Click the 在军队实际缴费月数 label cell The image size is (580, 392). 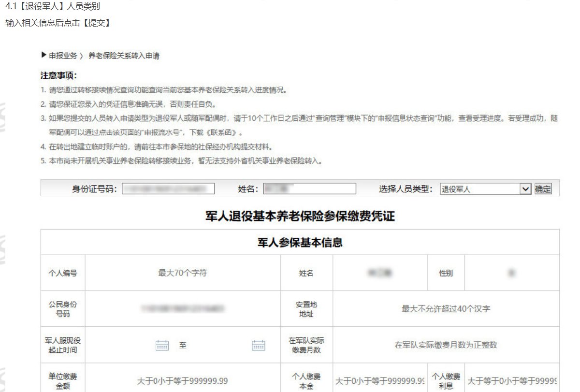click(x=306, y=345)
